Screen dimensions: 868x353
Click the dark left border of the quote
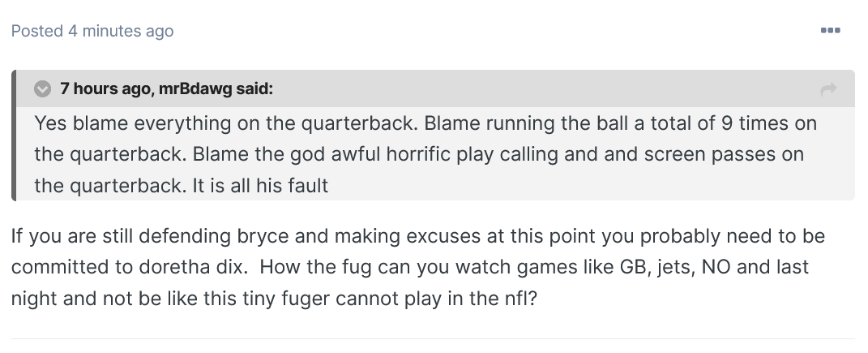(x=14, y=135)
